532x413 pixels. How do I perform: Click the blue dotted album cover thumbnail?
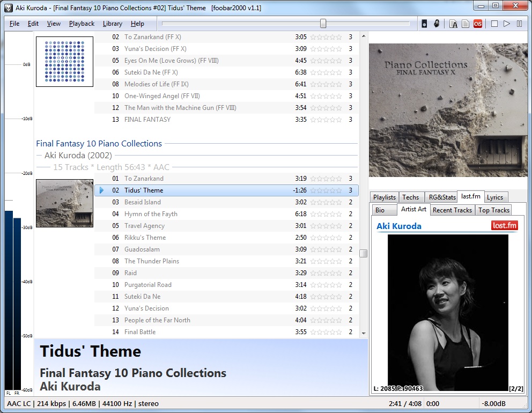[64, 62]
